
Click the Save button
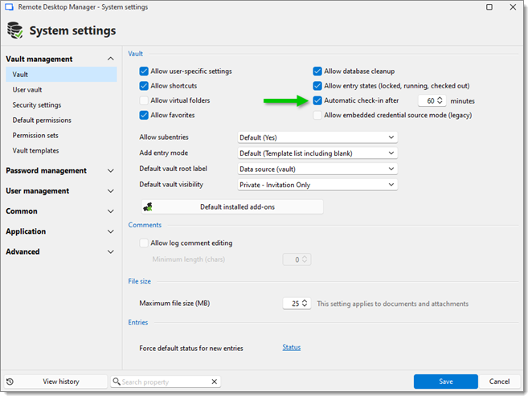click(x=445, y=382)
